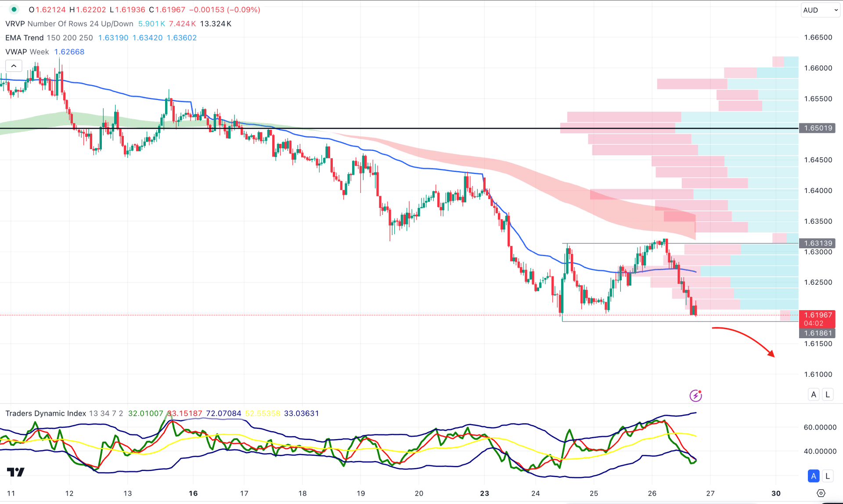Click the EMA value 1.63420
843x504 pixels.
pyautogui.click(x=148, y=38)
